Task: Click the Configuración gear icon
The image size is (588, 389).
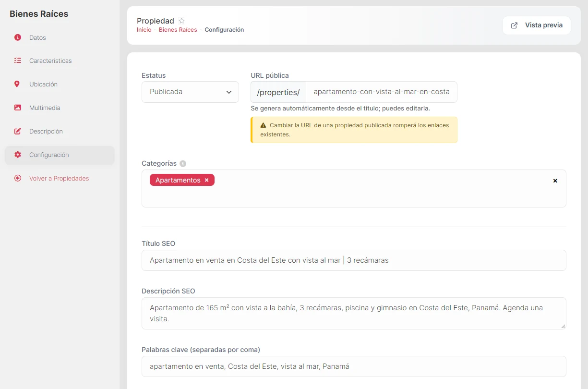Action: click(18, 155)
